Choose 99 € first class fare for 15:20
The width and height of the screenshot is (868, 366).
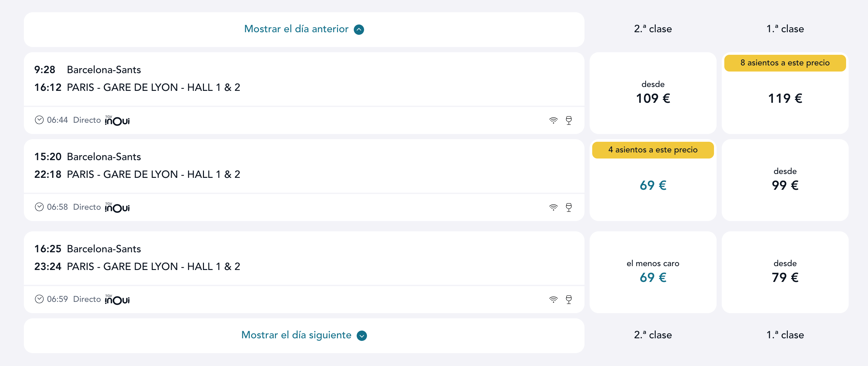click(x=785, y=180)
